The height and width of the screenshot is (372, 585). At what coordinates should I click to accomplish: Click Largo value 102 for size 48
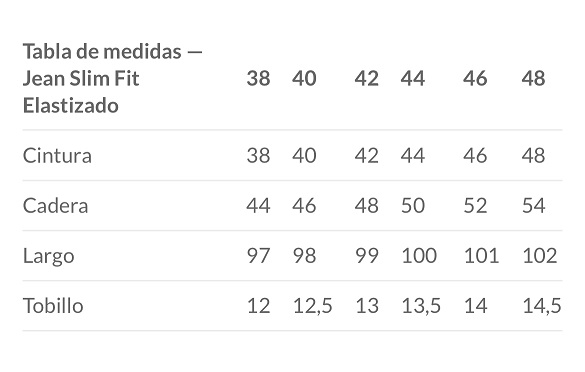(x=540, y=256)
